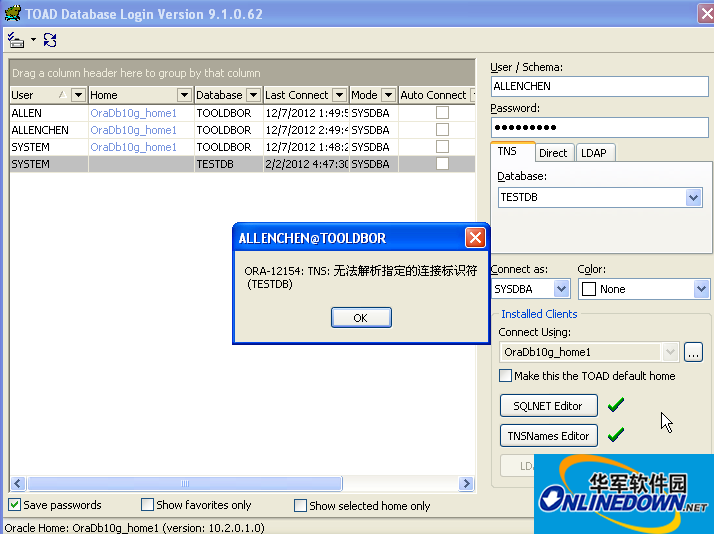The width and height of the screenshot is (714, 534).
Task: Click the connection list toolbar icon
Action: [16, 40]
